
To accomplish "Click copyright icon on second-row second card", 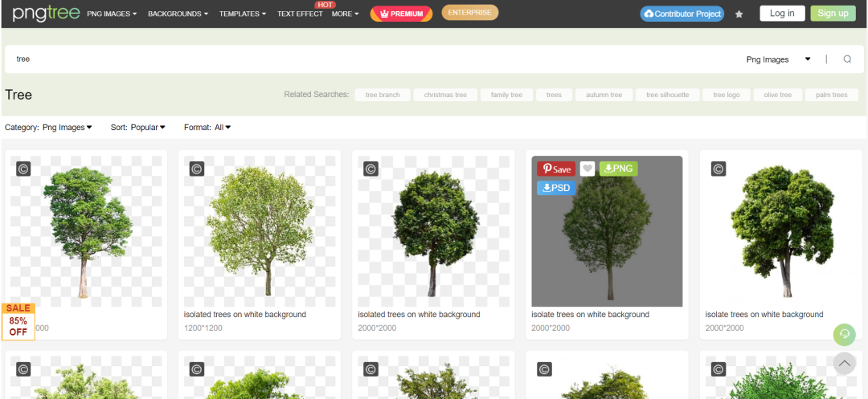I will click(x=197, y=369).
